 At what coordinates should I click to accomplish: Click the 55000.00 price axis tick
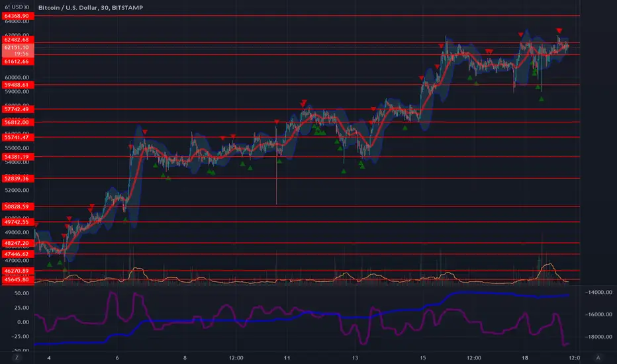[17, 148]
